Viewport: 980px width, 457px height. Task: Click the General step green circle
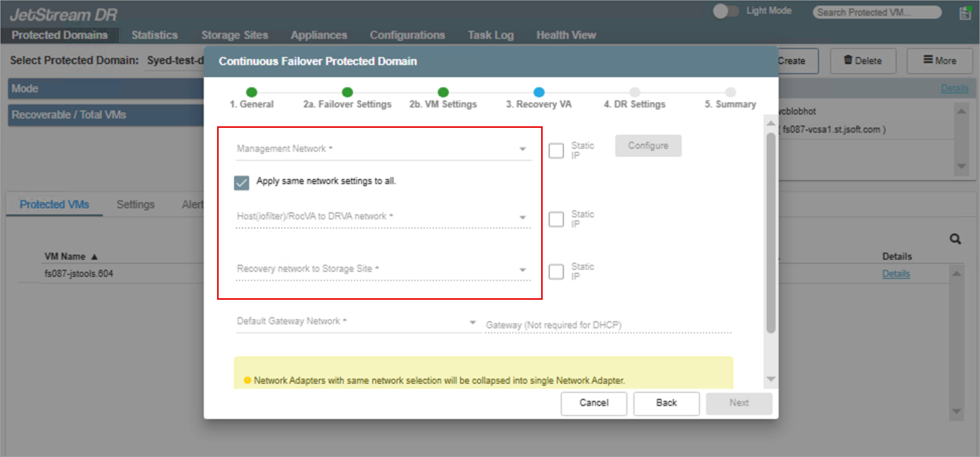click(252, 92)
